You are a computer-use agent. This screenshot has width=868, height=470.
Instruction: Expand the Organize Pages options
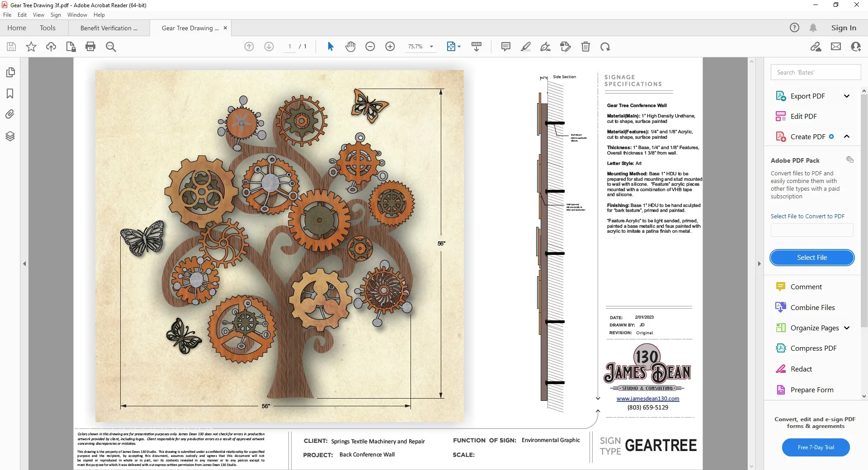coord(846,328)
